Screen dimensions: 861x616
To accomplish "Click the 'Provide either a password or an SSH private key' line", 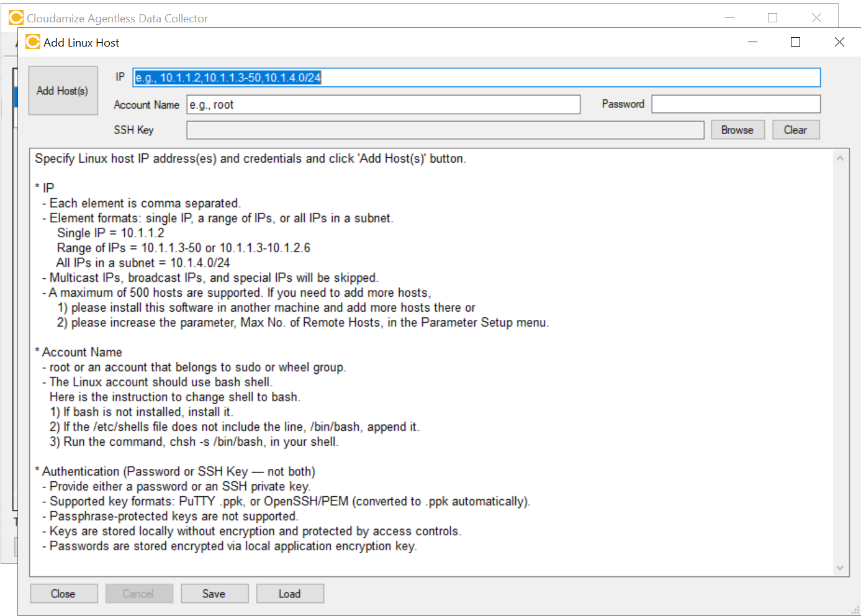I will 176,486.
